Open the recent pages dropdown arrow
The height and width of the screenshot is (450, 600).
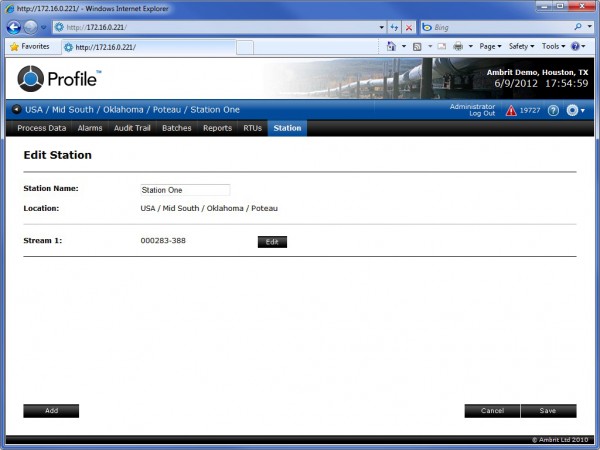[44, 28]
